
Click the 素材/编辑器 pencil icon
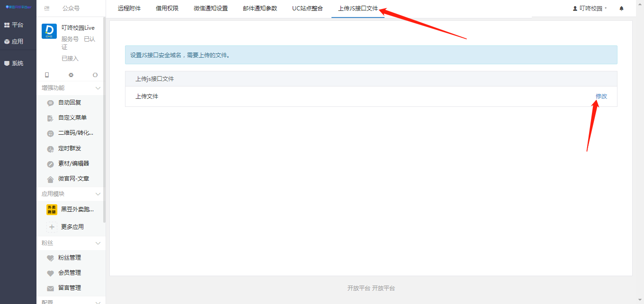[51, 164]
